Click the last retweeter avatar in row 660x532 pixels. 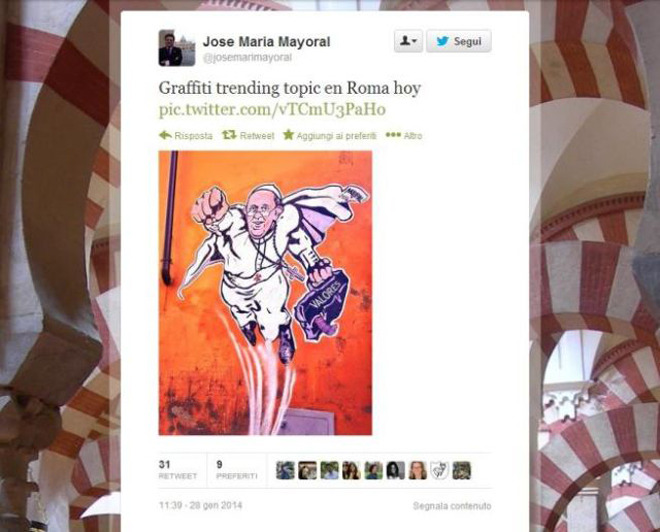(461, 471)
